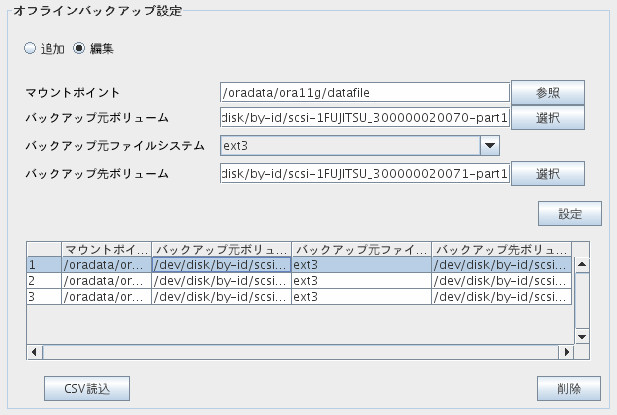Click 参照 button next to mount point
The height and width of the screenshot is (415, 617).
pos(548,93)
